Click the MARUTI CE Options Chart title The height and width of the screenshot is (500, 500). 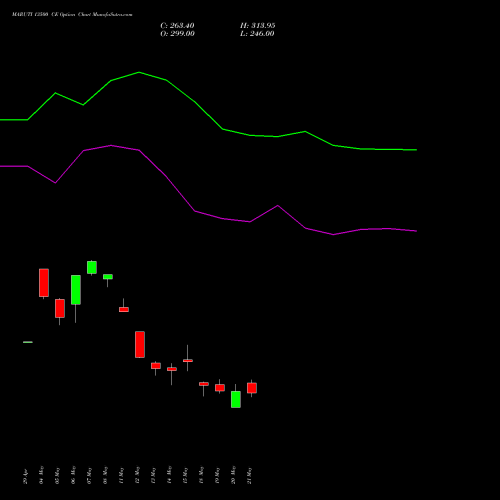tap(72, 15)
